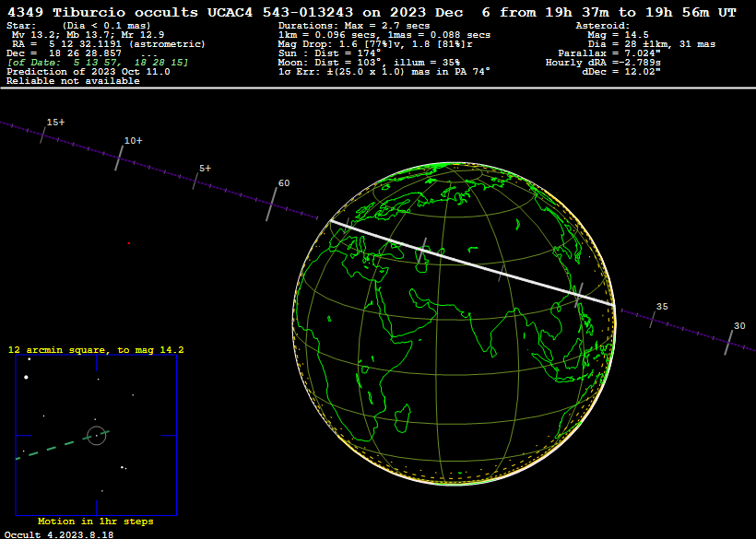
Task: Click the 'Occult 4.2023.8.18' version text
Action: pos(59,534)
